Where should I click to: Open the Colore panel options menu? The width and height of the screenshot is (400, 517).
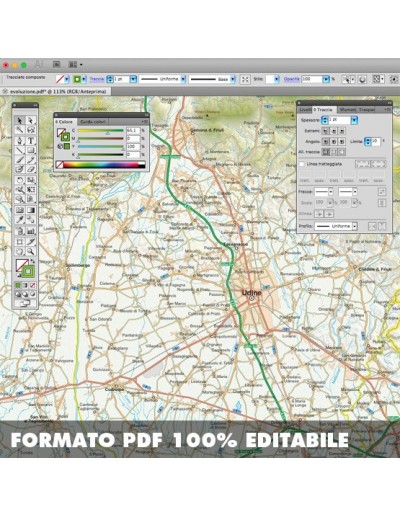[144, 122]
